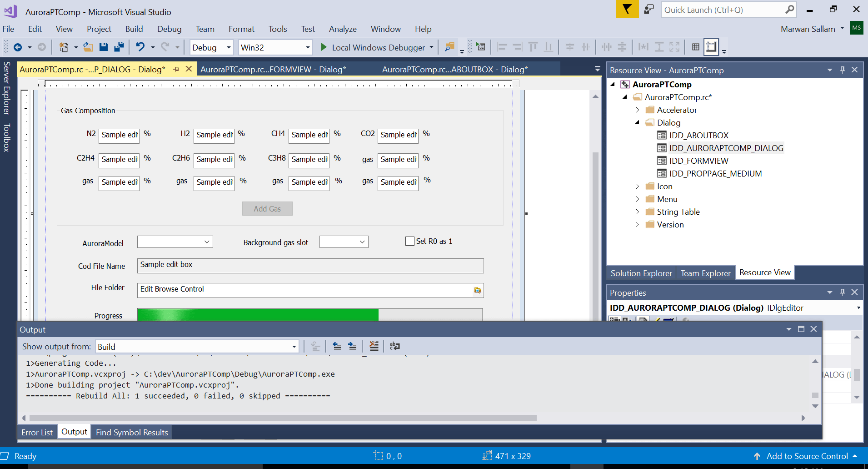Image resolution: width=868 pixels, height=469 pixels.
Task: Collapse the Dialog folder in Resource View
Action: click(x=637, y=122)
